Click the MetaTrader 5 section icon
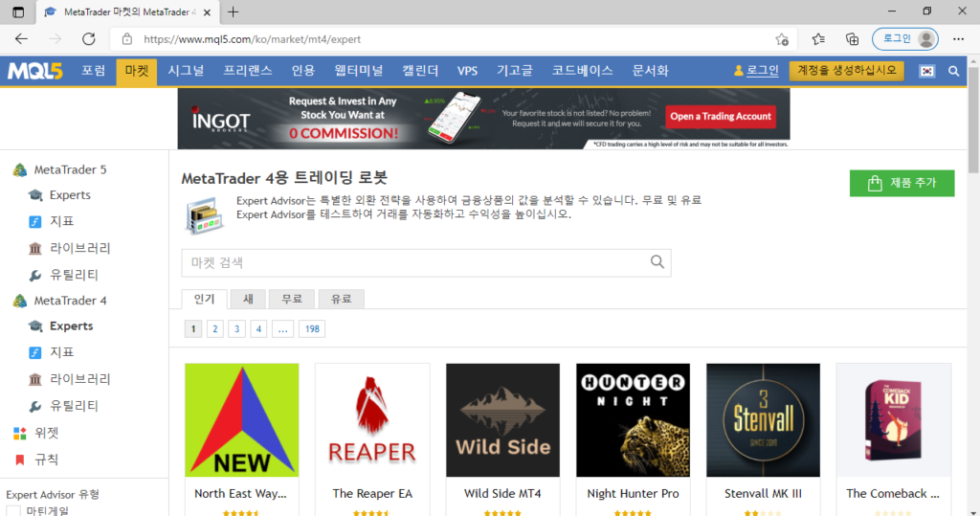 coord(20,169)
